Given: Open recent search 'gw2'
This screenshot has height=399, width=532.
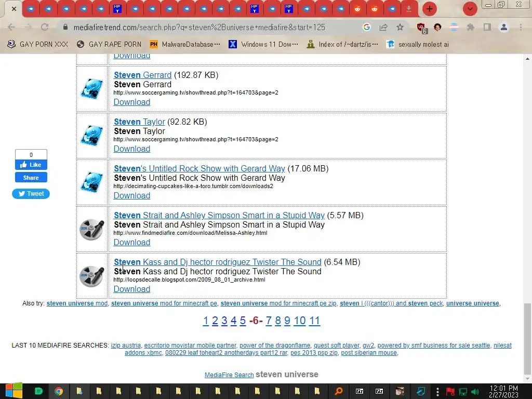Looking at the screenshot, I should click(x=368, y=345).
